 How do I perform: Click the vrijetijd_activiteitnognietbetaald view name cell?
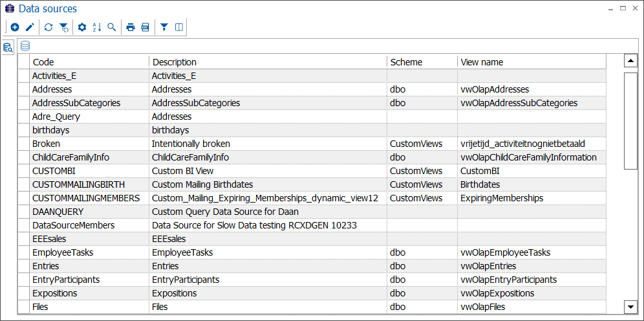pos(531,144)
